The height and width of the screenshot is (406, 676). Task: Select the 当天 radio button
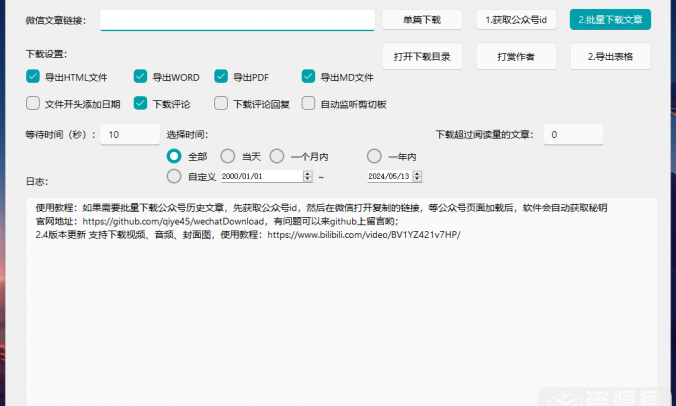coord(228,156)
